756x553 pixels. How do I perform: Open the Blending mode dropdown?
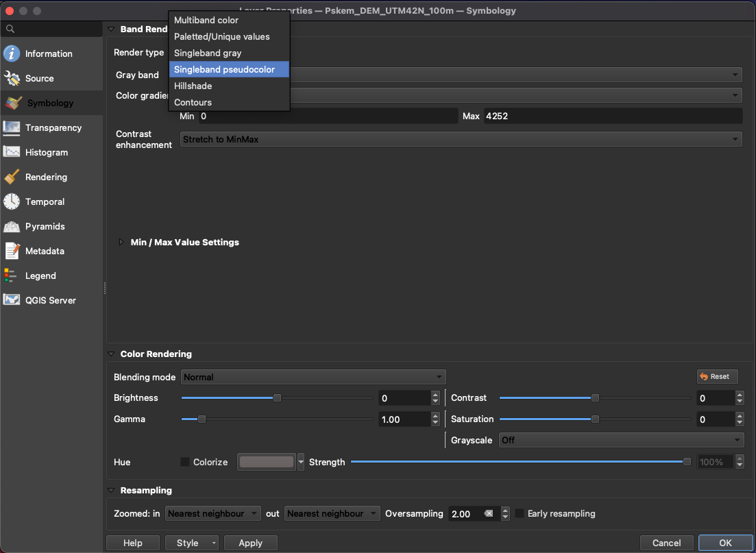313,377
